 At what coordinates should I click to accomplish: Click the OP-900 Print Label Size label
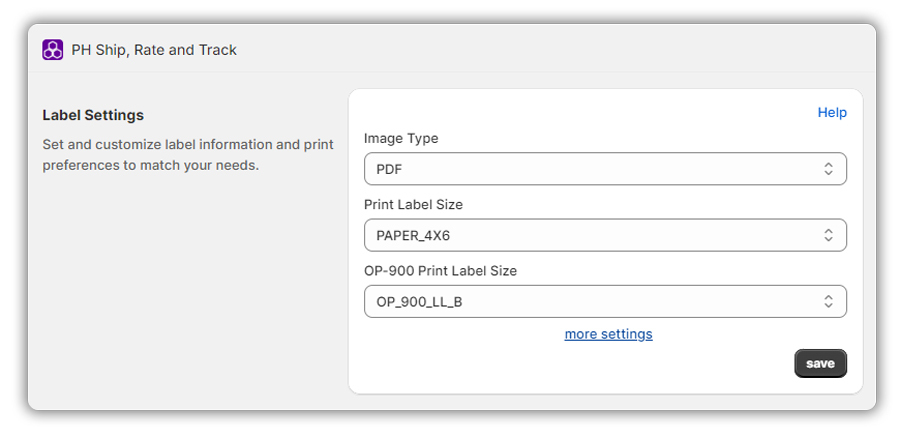tap(440, 270)
